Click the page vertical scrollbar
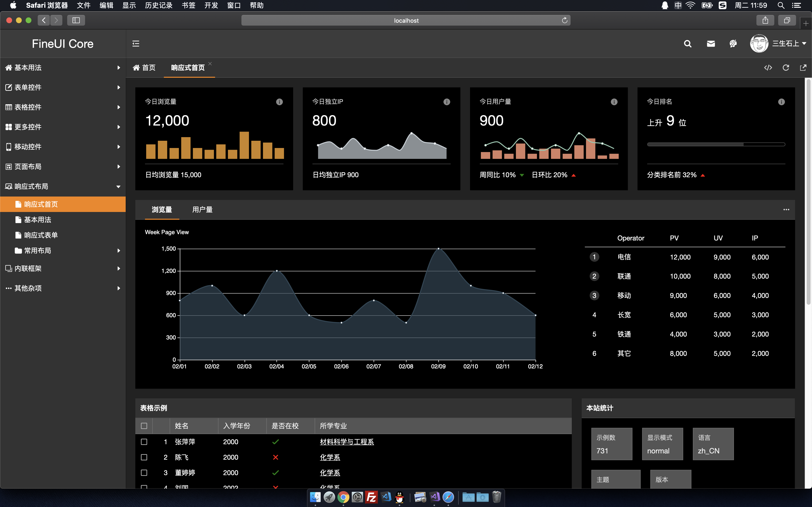This screenshot has height=507, width=812. tap(808, 191)
